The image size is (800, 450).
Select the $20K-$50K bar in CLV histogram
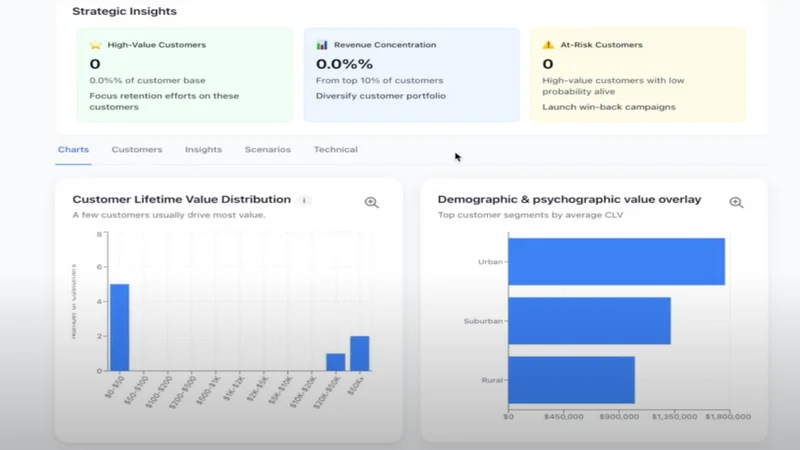tap(335, 362)
